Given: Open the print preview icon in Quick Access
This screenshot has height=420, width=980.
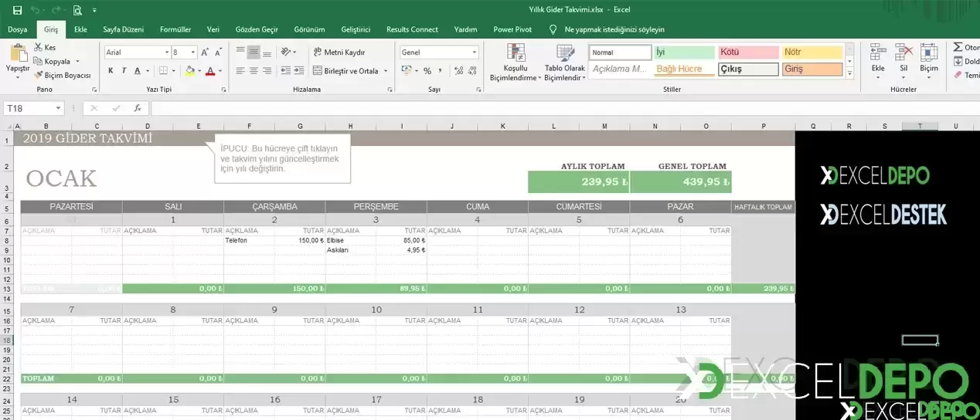Looking at the screenshot, I should click(x=77, y=10).
